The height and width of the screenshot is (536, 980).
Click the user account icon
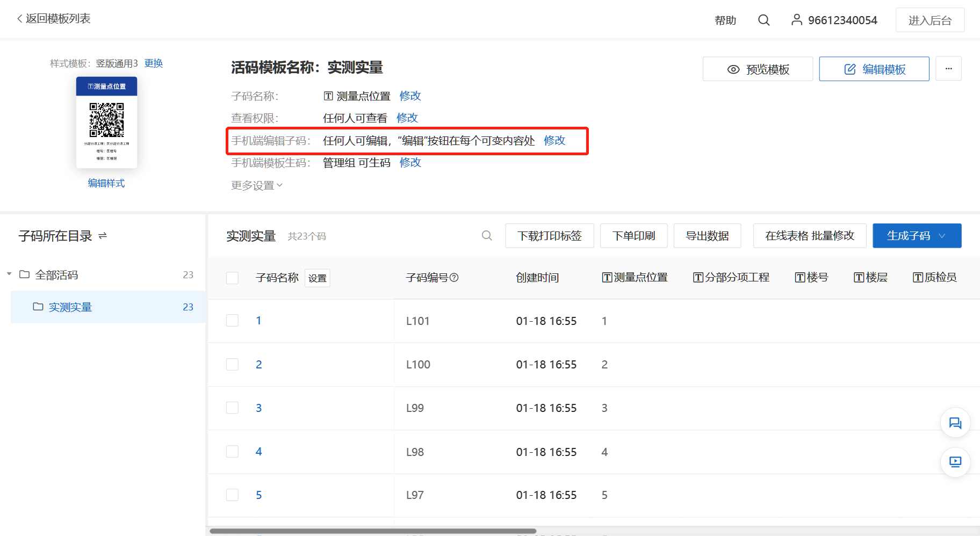tap(797, 20)
